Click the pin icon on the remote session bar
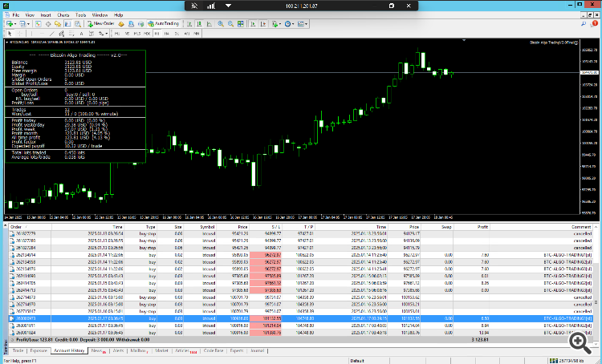Viewport: 602px width, 364px height. pos(195,6)
